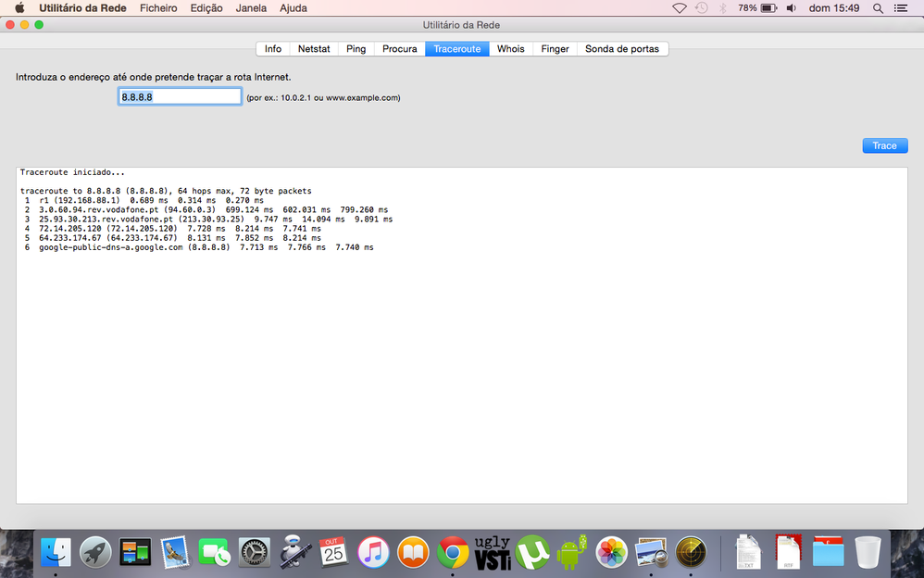Click the address field containing 8.8.8.8
The image size is (924, 578).
(180, 96)
